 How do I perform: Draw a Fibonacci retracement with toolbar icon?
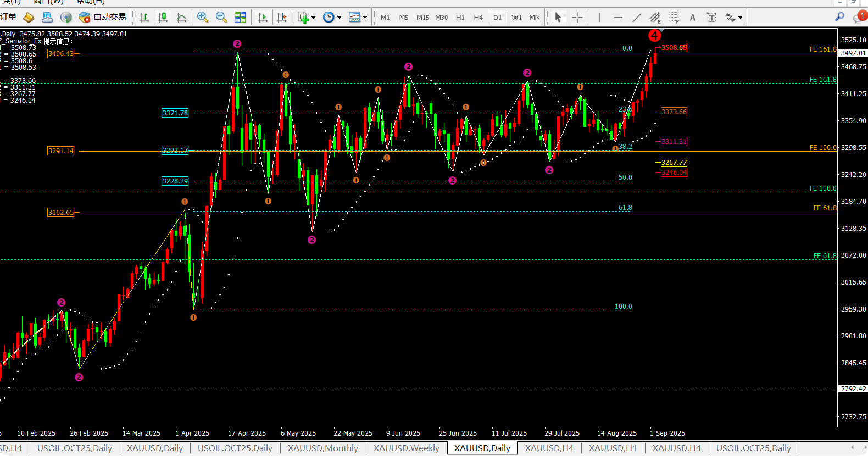click(674, 18)
